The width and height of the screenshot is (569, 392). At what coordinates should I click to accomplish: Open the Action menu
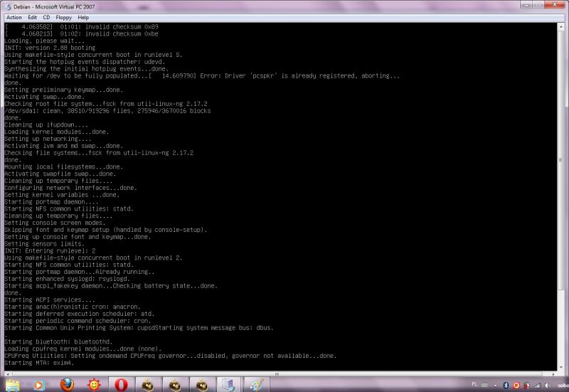(x=14, y=17)
